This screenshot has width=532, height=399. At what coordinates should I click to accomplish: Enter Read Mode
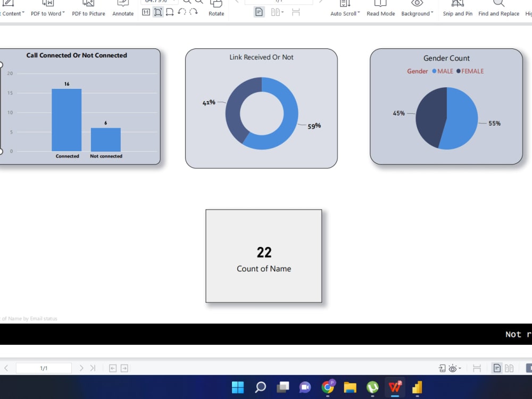coord(381,8)
